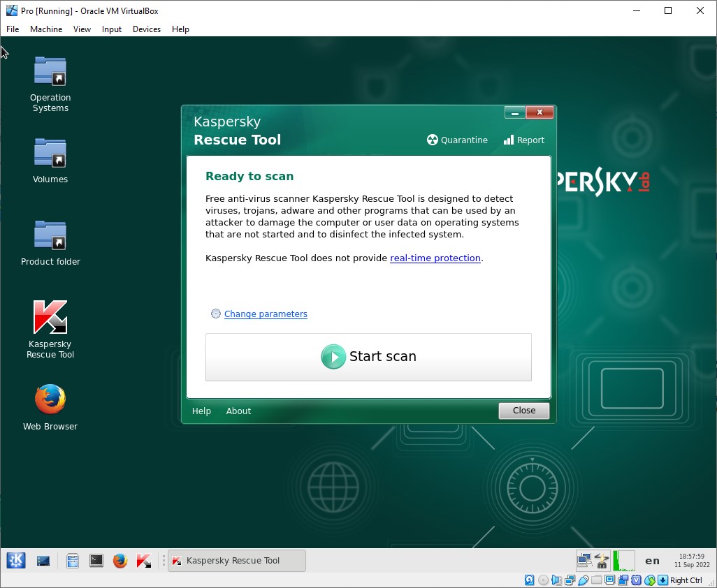
Task: Click VirtualBox USB devices status icon
Action: click(x=583, y=580)
